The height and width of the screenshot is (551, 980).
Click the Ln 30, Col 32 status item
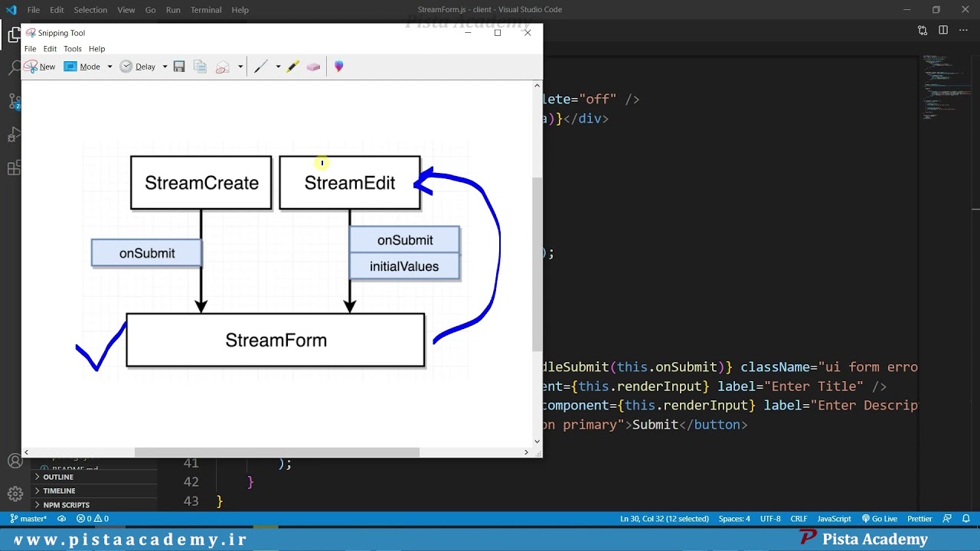[x=665, y=519]
